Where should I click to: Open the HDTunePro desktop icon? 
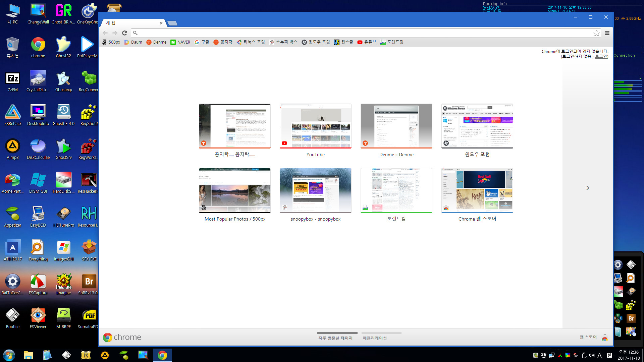pos(63,217)
